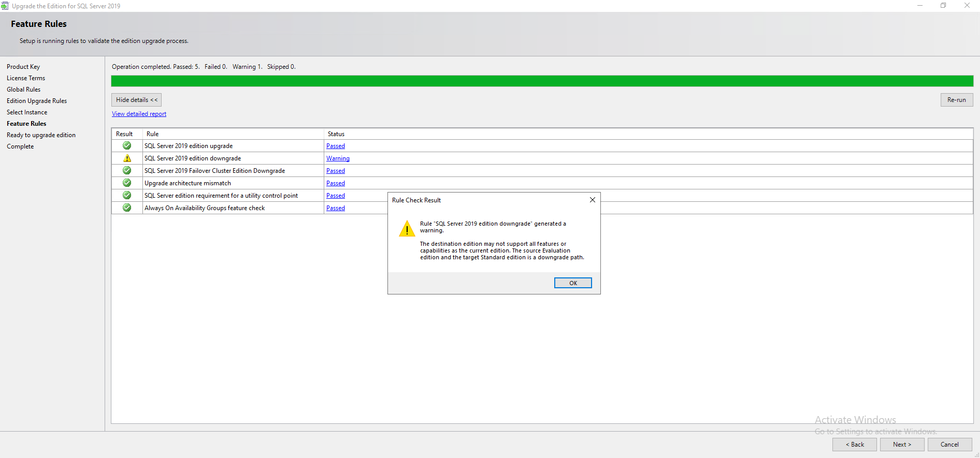Click the Status column header
Viewport: 980px width, 458px height.
pos(648,134)
